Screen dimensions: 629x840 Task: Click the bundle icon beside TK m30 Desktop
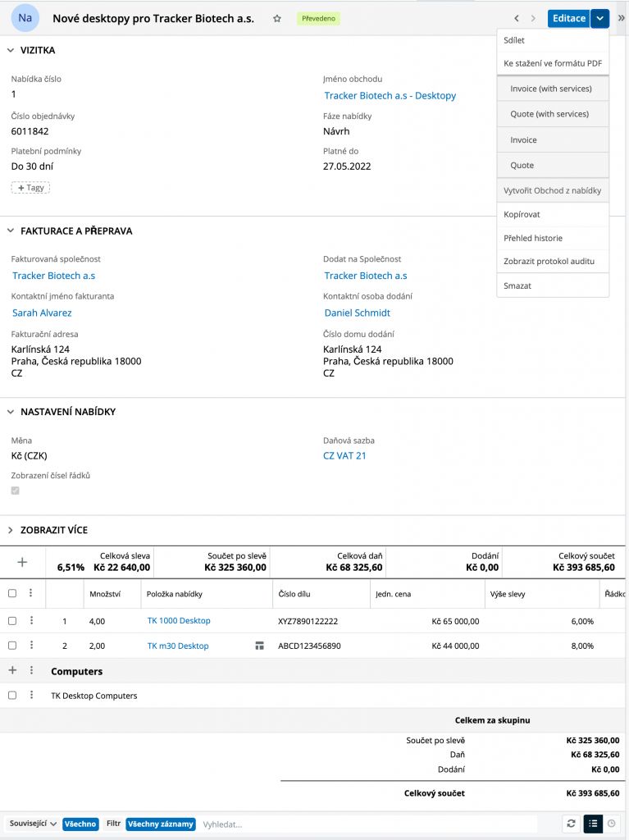(x=259, y=646)
